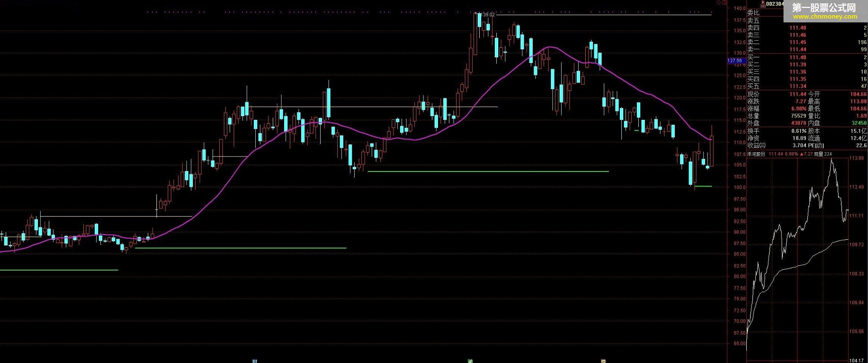Click the 财 finance marker on the time axis
This screenshot has height=363, width=868.
click(255, 361)
